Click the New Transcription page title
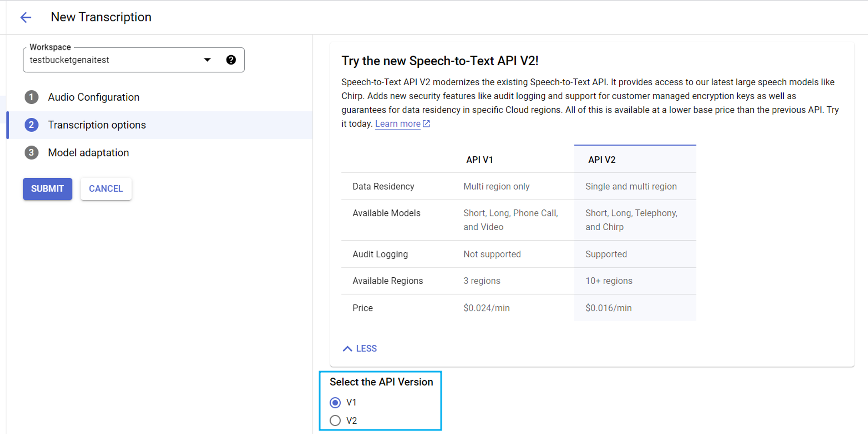The image size is (868, 434). tap(101, 17)
